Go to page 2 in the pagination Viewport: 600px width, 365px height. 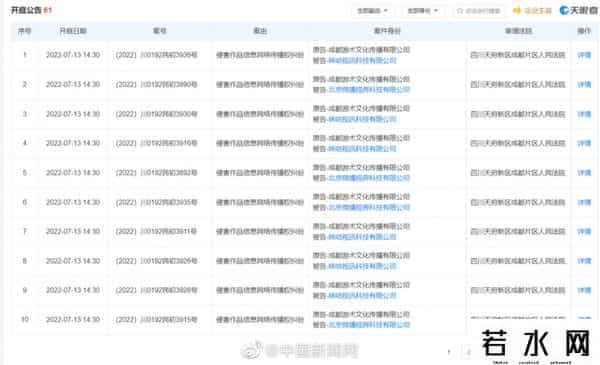[468, 352]
